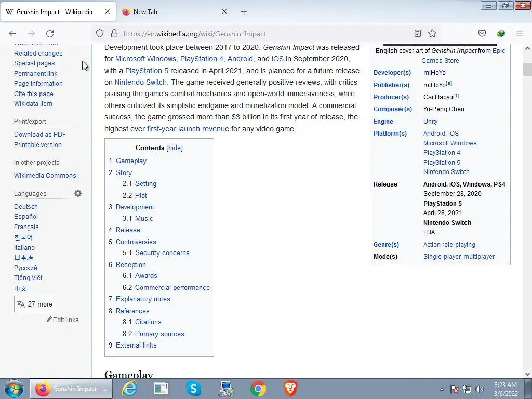Open language settings gear icon

point(78,193)
